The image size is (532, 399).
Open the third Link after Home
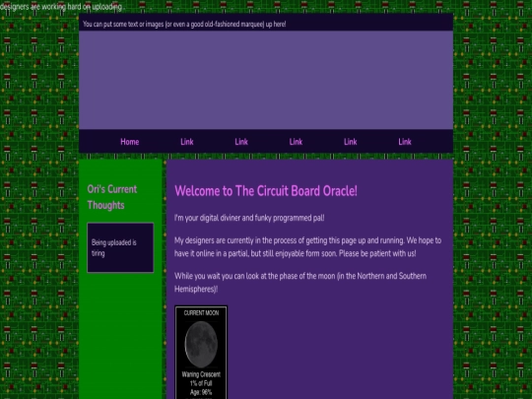click(296, 142)
